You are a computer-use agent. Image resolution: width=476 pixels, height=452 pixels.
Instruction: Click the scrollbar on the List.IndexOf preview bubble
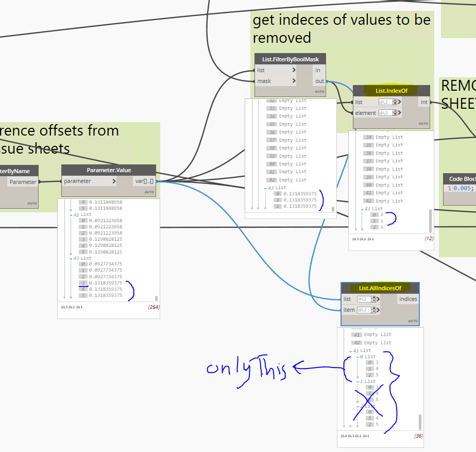tap(430, 222)
